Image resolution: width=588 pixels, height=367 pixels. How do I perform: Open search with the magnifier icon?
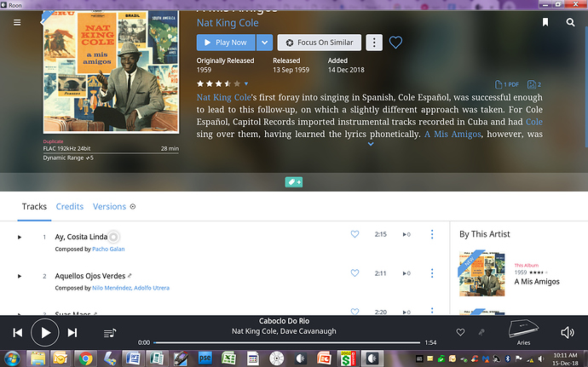point(570,22)
